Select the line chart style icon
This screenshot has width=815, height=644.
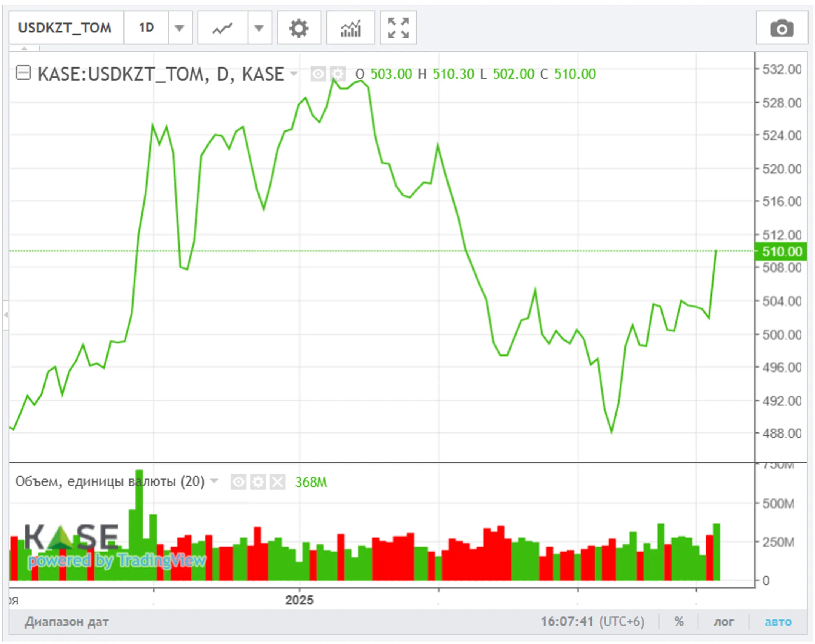[223, 28]
